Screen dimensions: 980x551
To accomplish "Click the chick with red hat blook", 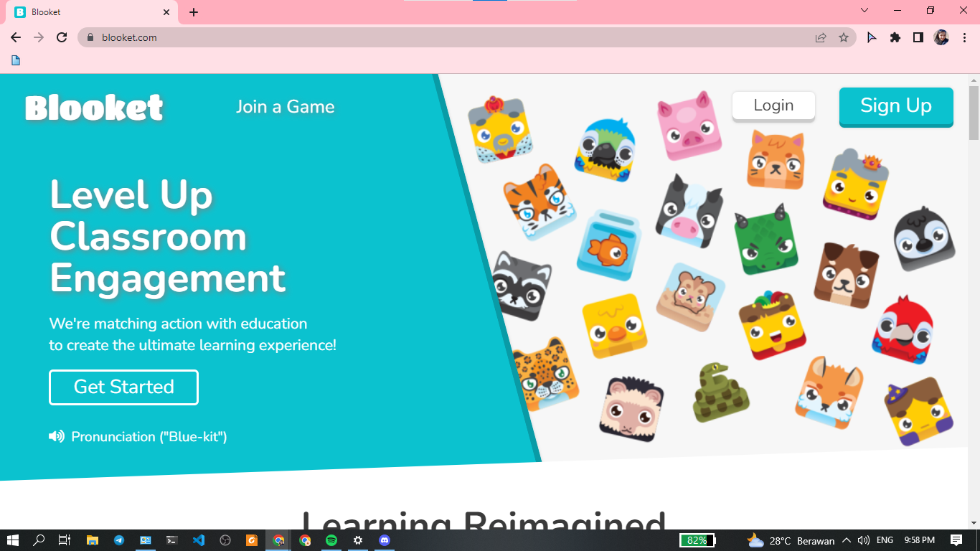I will [x=500, y=129].
